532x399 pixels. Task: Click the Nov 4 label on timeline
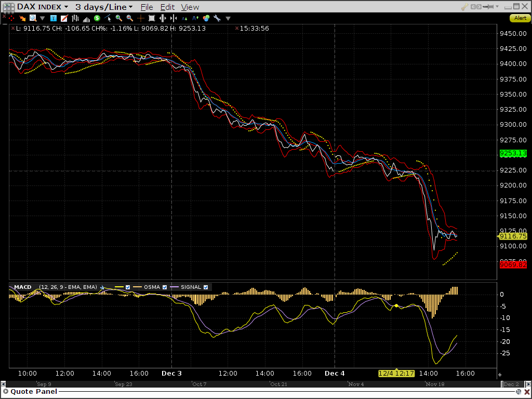(x=356, y=384)
